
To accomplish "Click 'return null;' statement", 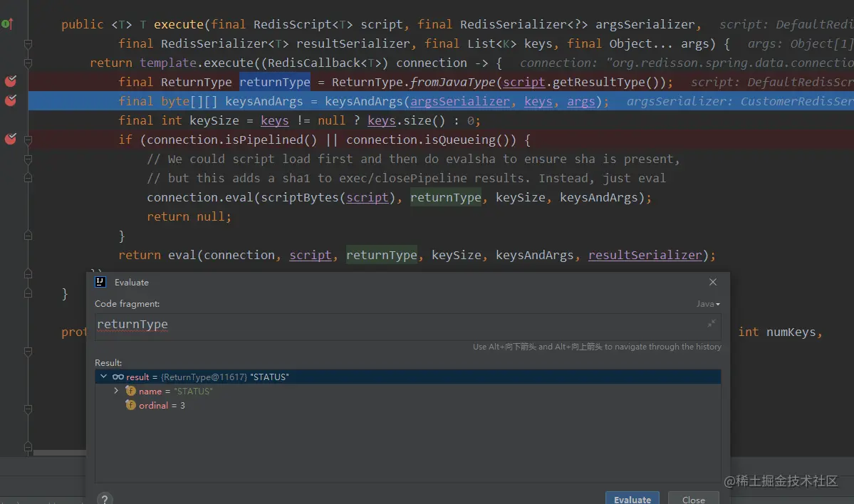I will pyautogui.click(x=189, y=216).
